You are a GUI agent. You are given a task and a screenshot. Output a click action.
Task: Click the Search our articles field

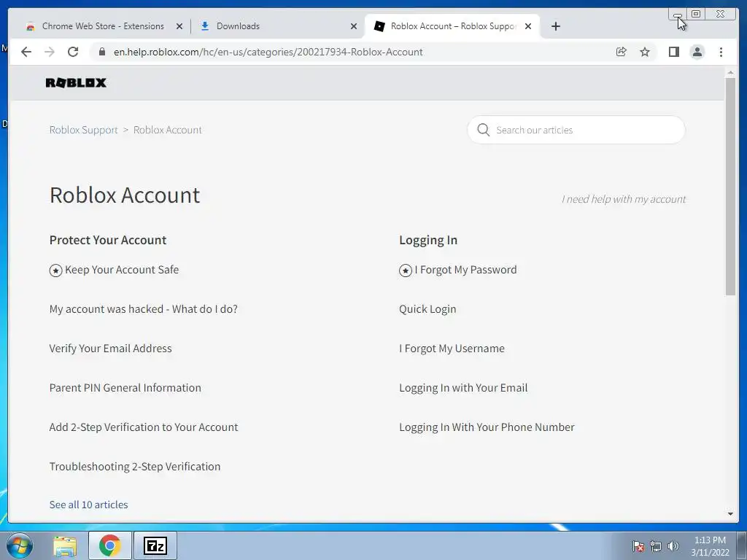coord(576,130)
